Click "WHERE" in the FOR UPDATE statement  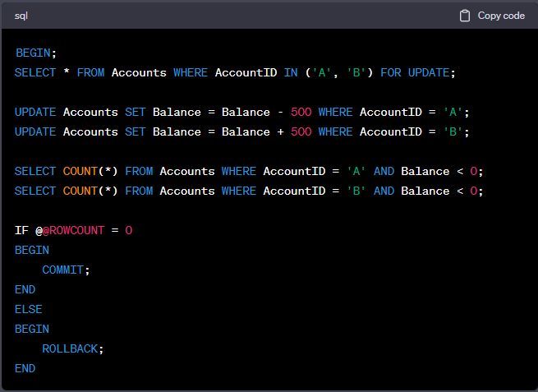(x=191, y=73)
